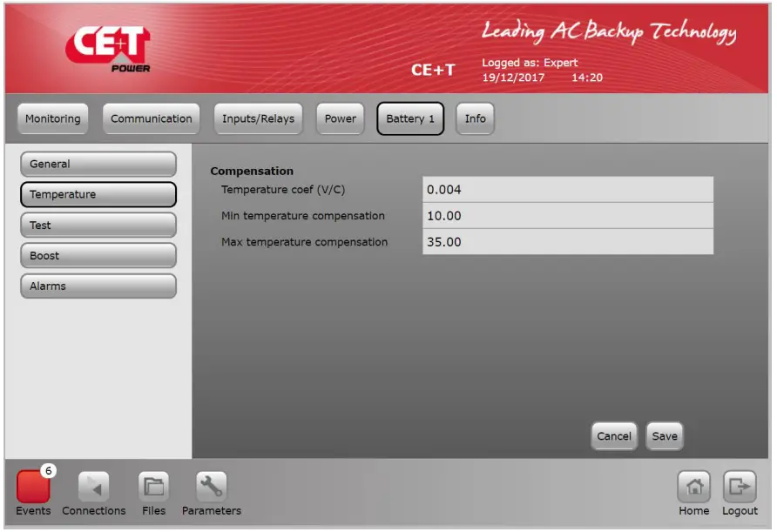This screenshot has width=777, height=532.
Task: Click the Compensation heading
Action: [x=252, y=172]
